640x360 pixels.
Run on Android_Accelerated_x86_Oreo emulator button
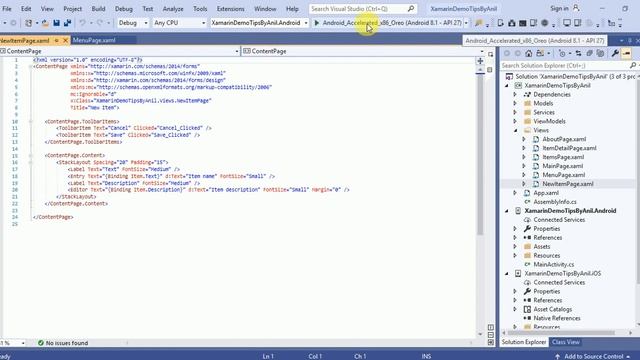click(x=388, y=23)
